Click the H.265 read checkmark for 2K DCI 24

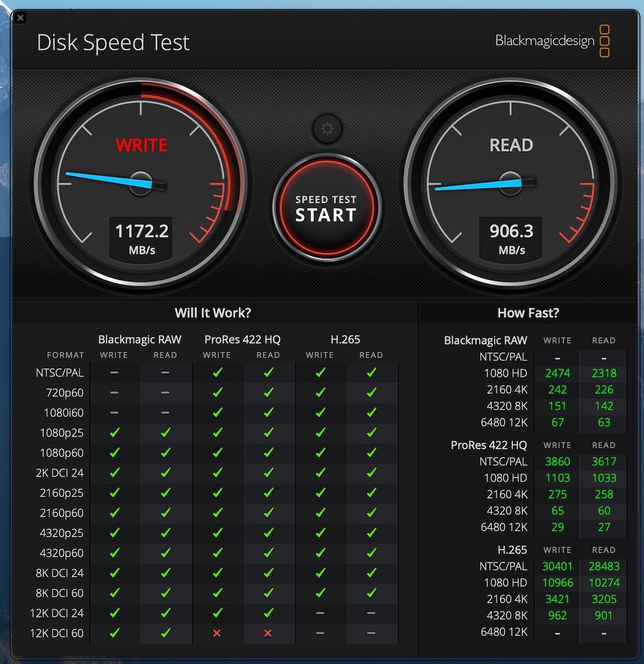point(371,473)
